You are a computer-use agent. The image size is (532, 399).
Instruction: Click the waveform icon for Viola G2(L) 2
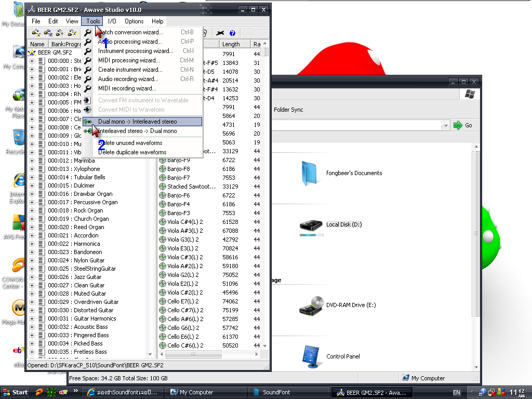pos(163,275)
